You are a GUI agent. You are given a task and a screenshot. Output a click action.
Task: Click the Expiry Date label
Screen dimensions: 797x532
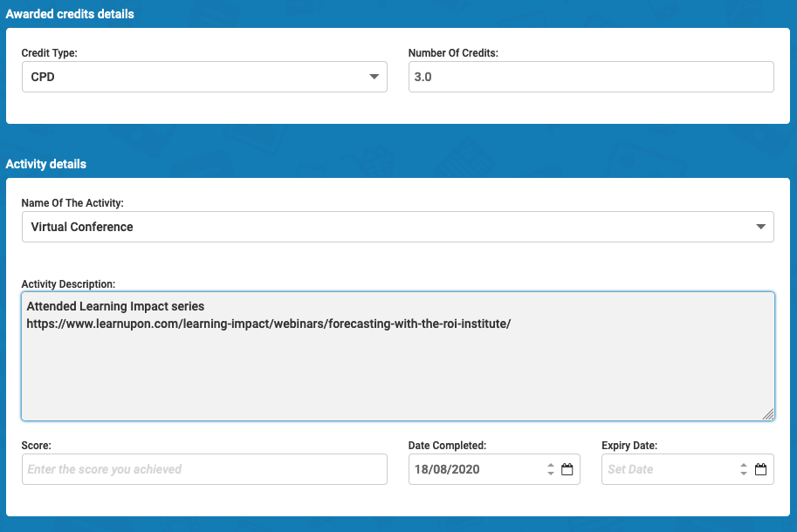[x=629, y=446]
